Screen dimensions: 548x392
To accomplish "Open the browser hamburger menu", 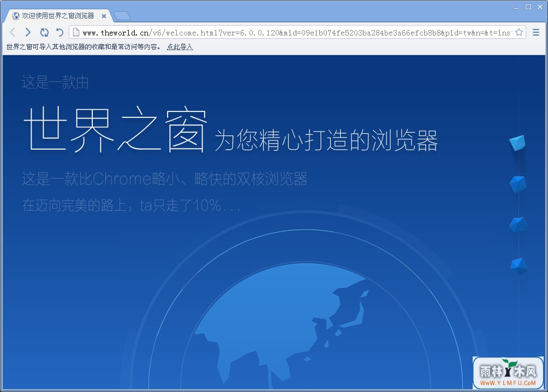I will pos(536,33).
